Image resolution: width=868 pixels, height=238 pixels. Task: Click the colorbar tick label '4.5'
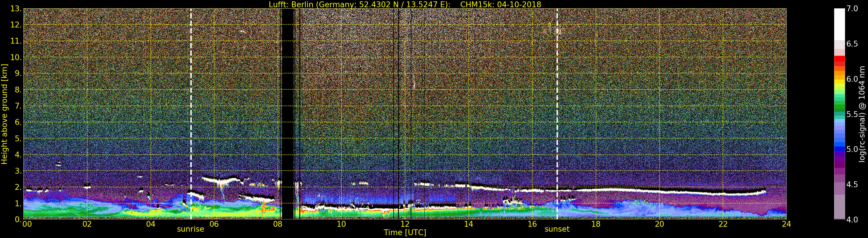[x=852, y=185]
